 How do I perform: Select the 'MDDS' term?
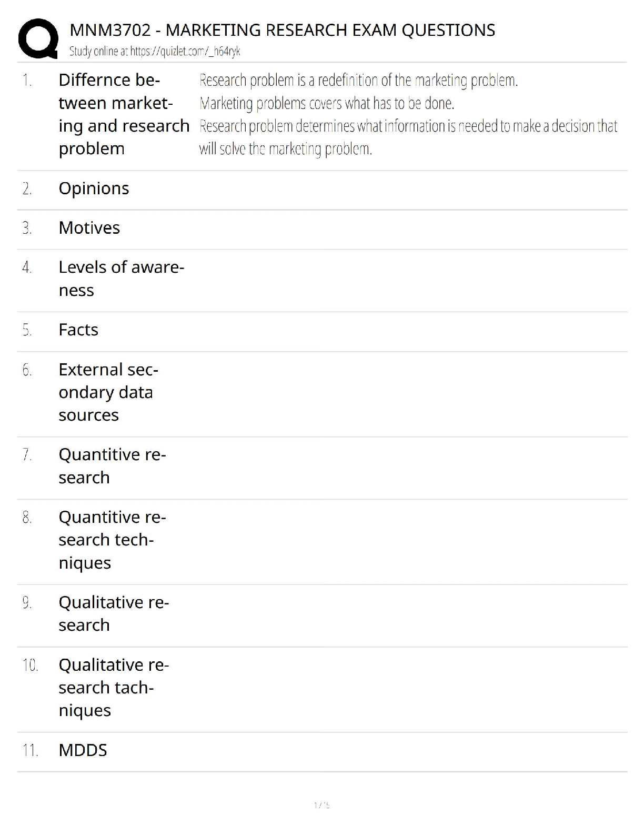point(83,750)
